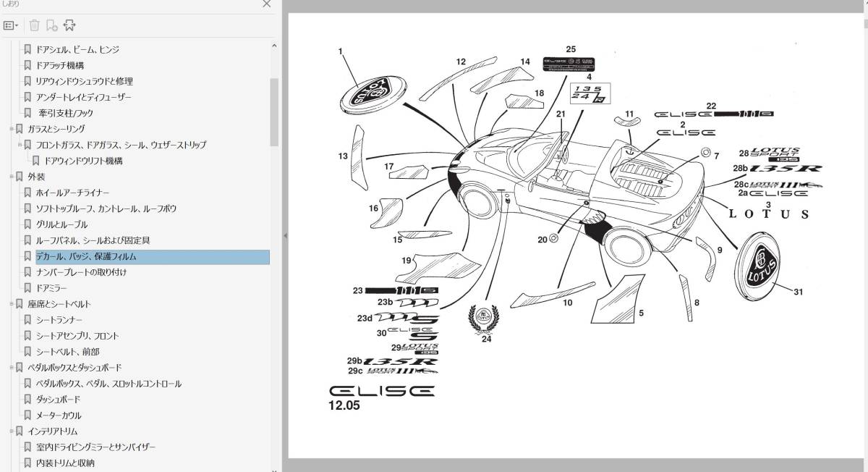
Task: Click bookmark icon beside グリルとルーブル
Action: (x=27, y=225)
